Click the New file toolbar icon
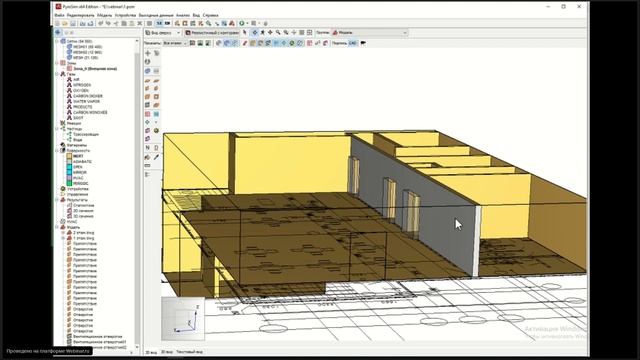 click(x=58, y=24)
